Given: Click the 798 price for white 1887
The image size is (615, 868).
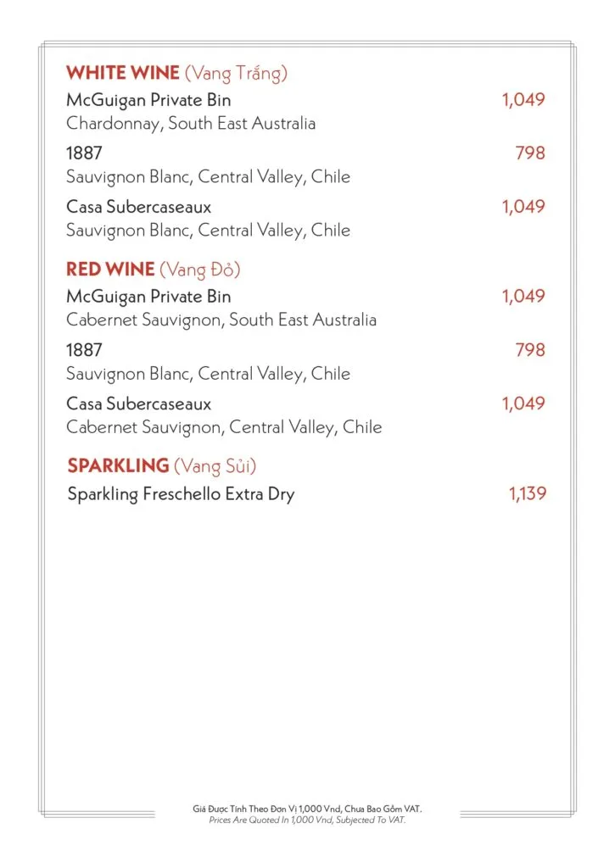Looking at the screenshot, I should (530, 153).
